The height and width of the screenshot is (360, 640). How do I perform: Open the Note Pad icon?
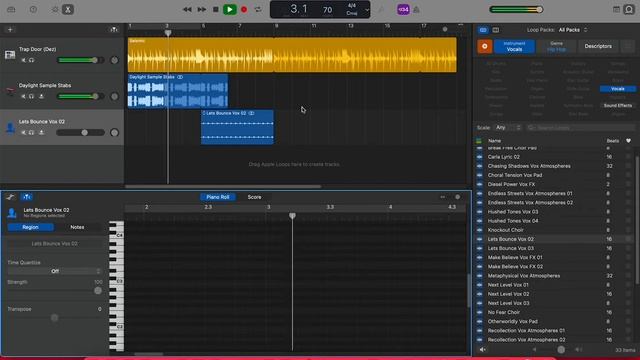tap(616, 9)
